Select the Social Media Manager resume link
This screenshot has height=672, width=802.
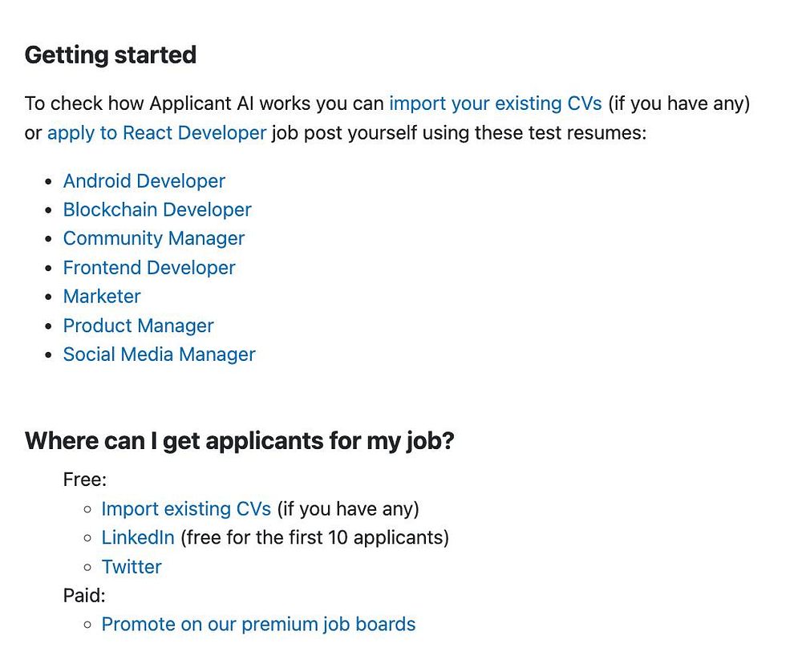pos(159,354)
